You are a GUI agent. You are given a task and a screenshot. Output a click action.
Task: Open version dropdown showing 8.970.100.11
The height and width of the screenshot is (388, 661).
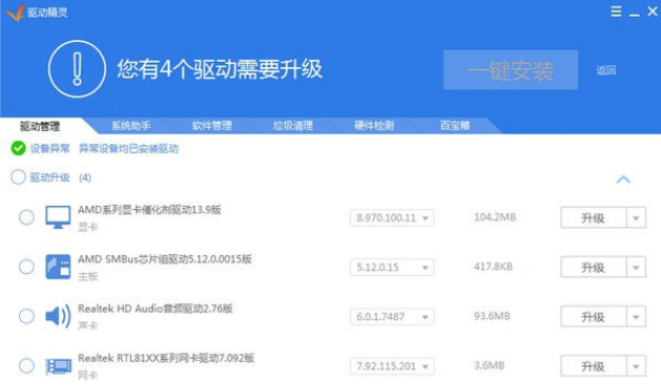392,218
